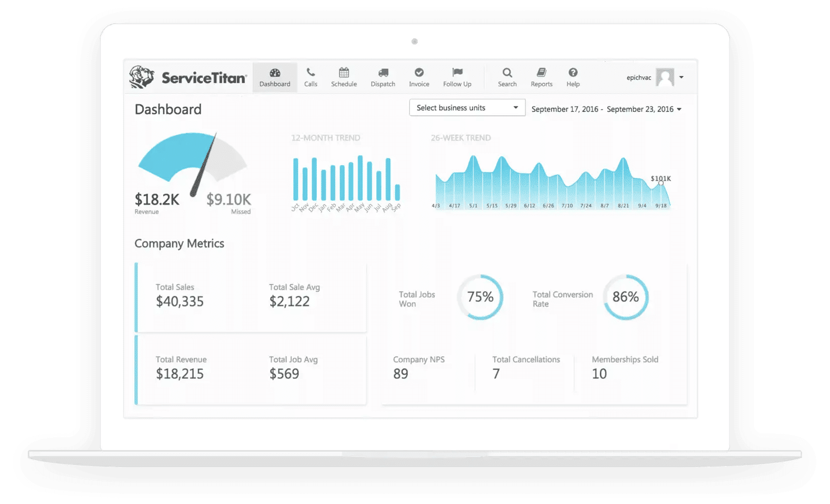Viewport: 830px width, 504px height.
Task: Click the Total Cancellations 7 value
Action: pyautogui.click(x=496, y=374)
